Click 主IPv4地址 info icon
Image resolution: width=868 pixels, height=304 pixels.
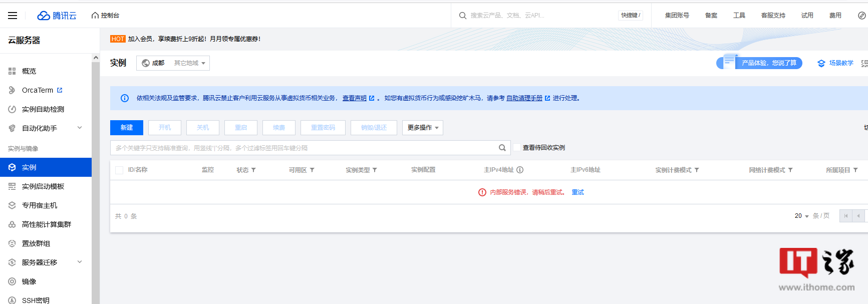(520, 170)
